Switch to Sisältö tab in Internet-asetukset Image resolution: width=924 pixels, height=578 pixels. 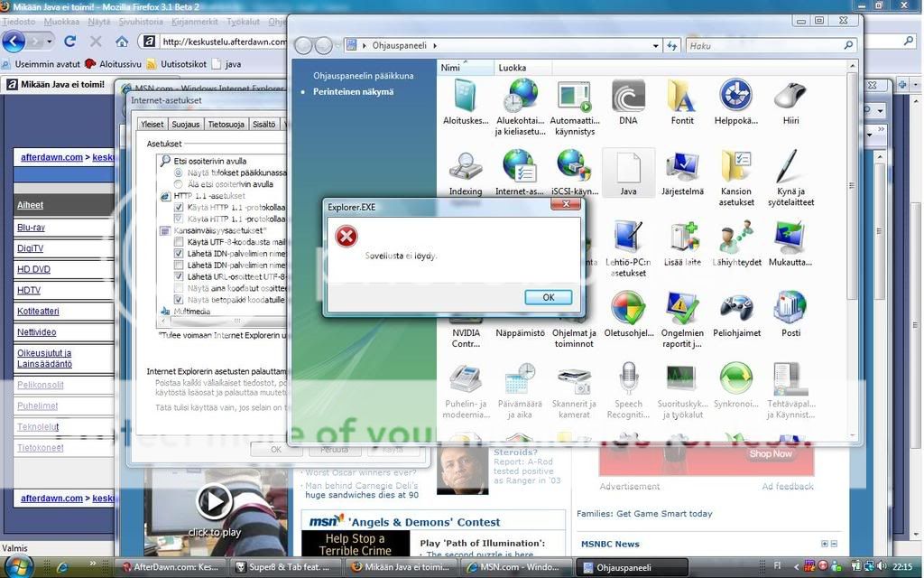point(264,125)
